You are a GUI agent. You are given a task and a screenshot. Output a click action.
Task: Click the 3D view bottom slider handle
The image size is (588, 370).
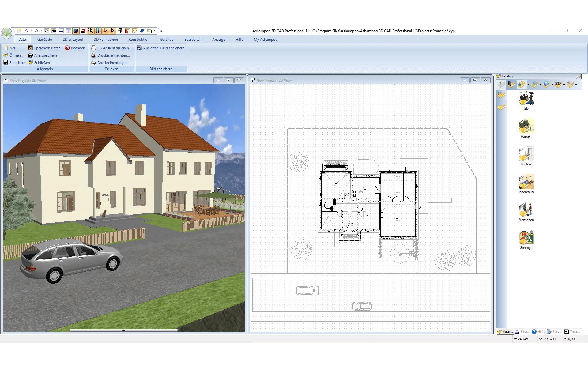[x=123, y=330]
